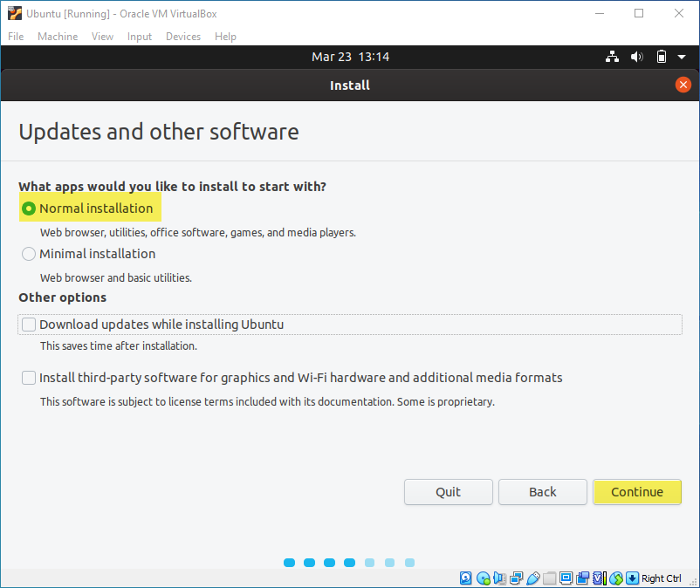Click the license terms description text
Image resolution: width=700 pixels, height=588 pixels.
point(267,402)
